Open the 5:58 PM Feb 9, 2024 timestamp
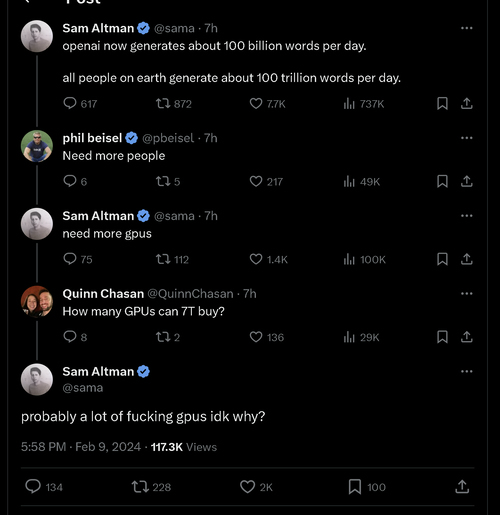Viewport: 500px width, 515px height. click(81, 447)
